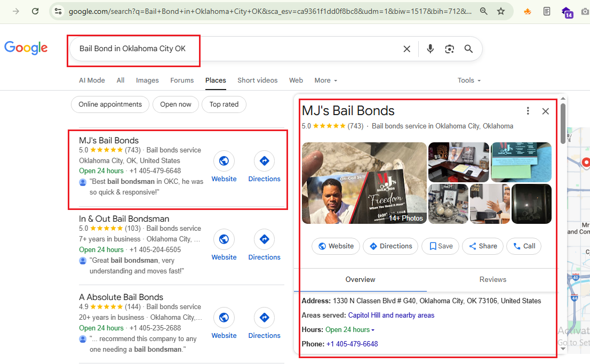Reload the page using the refresh icon

pos(35,11)
